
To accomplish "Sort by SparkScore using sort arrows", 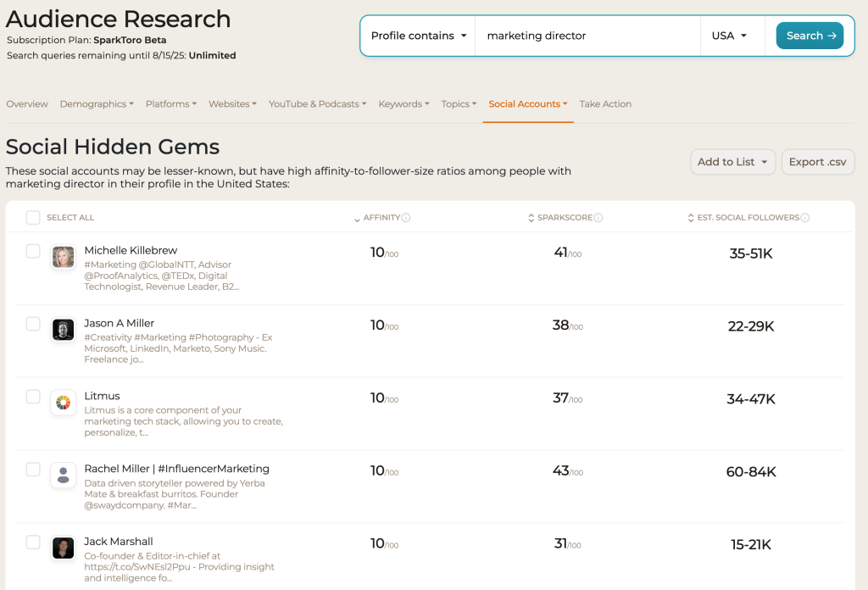I will [x=531, y=218].
